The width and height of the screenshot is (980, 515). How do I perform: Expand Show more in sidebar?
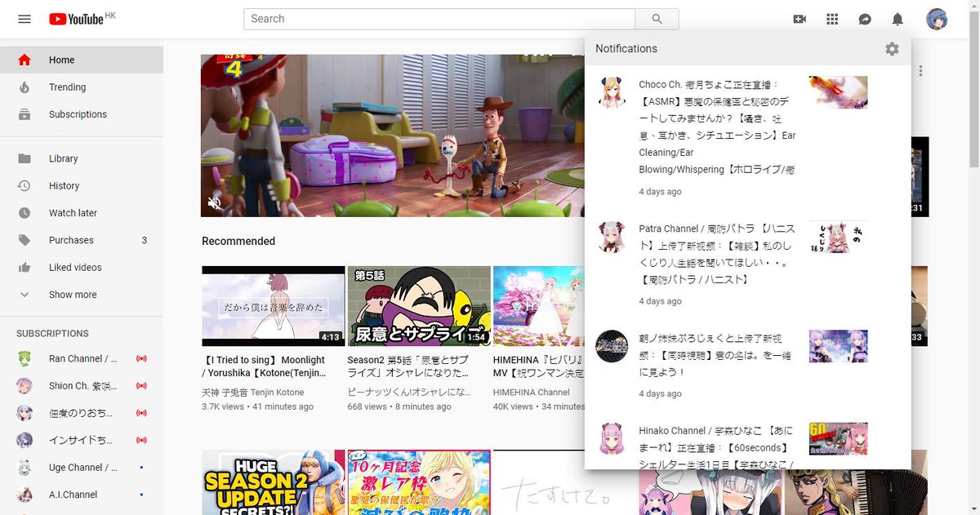(x=82, y=295)
